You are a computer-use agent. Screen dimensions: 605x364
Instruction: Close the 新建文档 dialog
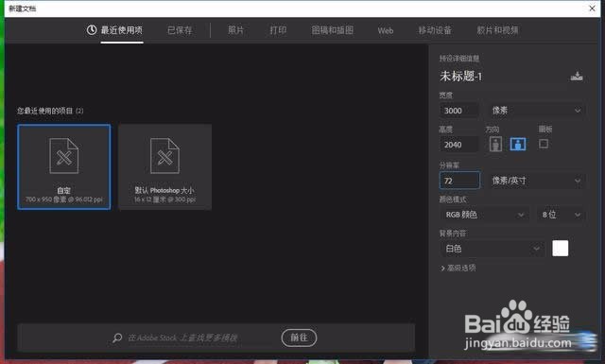coord(592,9)
